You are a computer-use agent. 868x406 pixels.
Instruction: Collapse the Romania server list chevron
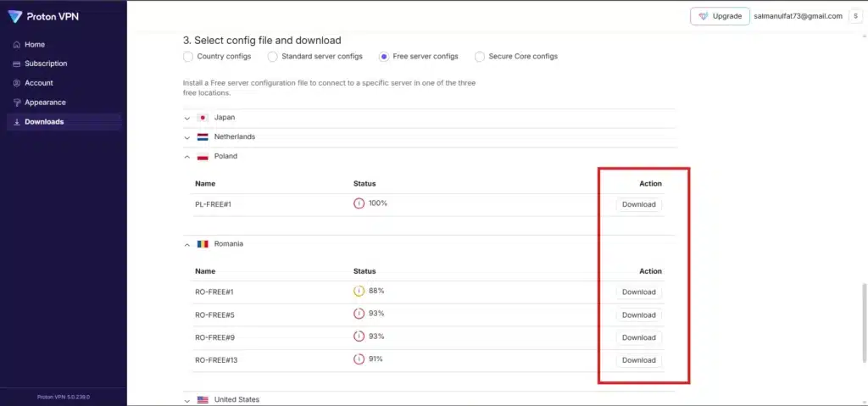pos(187,244)
